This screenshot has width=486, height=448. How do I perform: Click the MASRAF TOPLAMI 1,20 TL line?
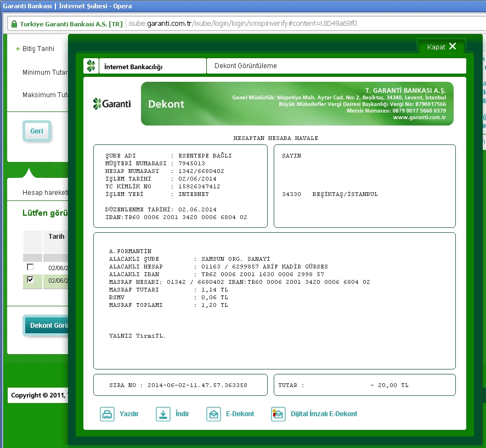(x=168, y=305)
